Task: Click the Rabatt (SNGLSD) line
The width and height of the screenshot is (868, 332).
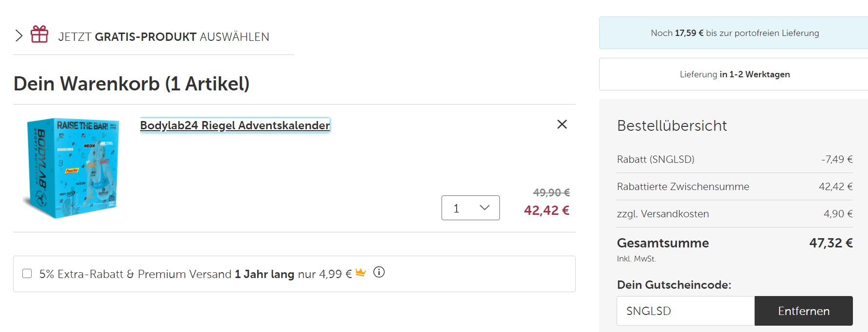Action: tap(655, 159)
